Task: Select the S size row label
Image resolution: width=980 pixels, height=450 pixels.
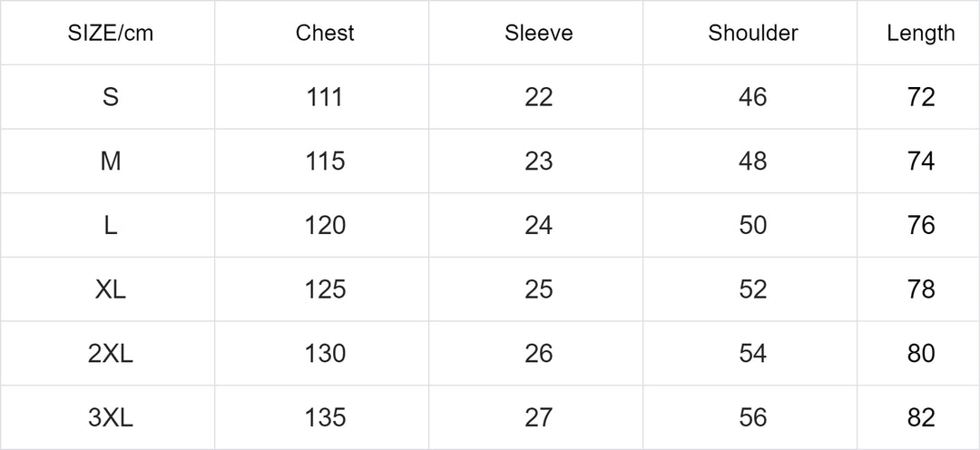Action: coord(110,97)
